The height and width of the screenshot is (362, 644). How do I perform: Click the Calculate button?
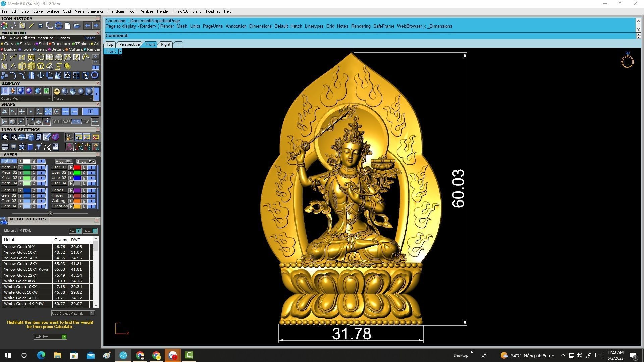pyautogui.click(x=50, y=337)
